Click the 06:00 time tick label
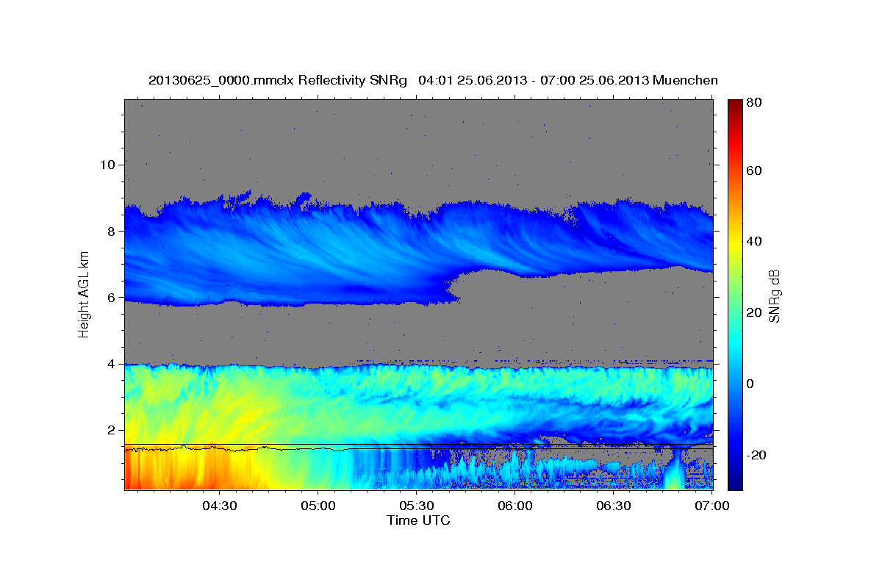Image resolution: width=882 pixels, height=588 pixels. pos(515,506)
